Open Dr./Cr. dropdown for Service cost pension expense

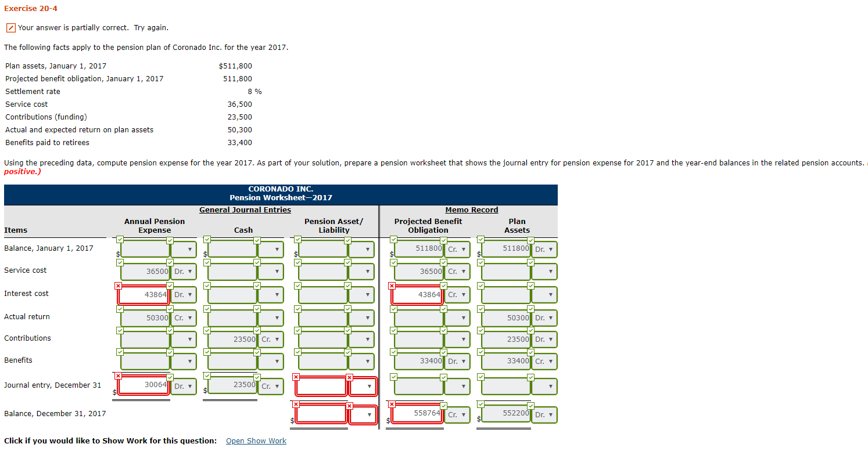[184, 272]
